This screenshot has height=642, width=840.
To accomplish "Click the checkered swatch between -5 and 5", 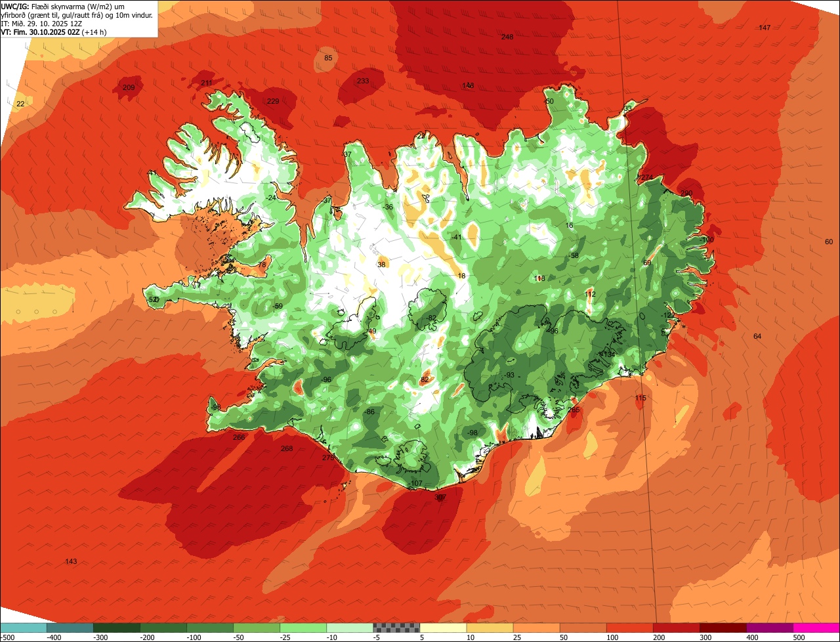I will coord(396,628).
